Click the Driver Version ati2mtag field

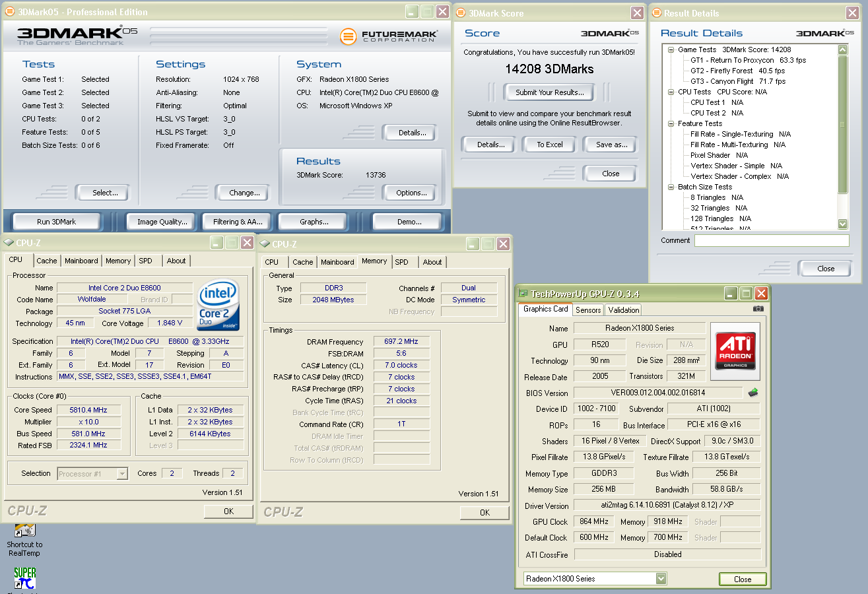pyautogui.click(x=667, y=506)
